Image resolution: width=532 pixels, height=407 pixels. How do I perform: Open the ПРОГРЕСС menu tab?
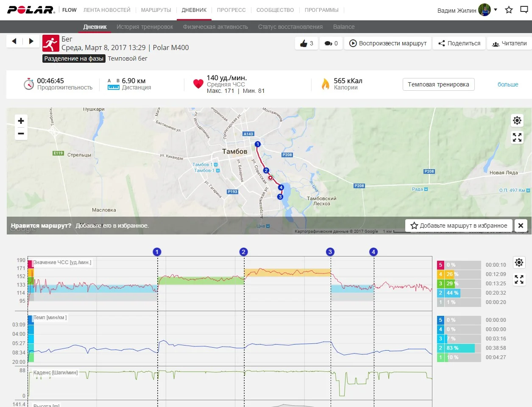[x=231, y=10]
